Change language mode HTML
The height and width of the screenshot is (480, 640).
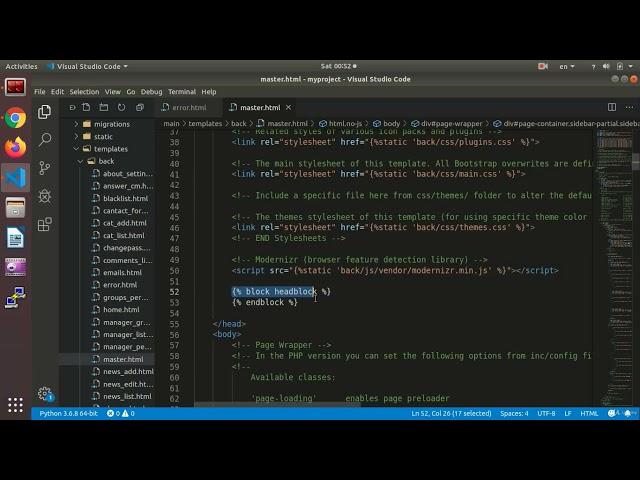click(589, 413)
